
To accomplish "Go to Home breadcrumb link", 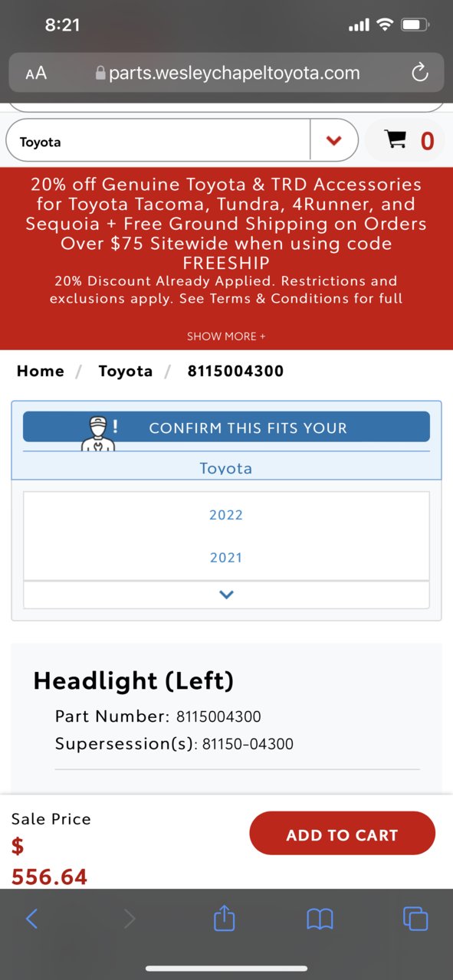I will point(41,371).
